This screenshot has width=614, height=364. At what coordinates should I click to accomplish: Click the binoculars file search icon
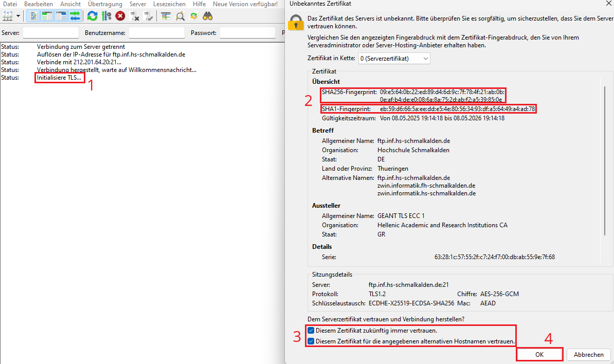(x=208, y=16)
